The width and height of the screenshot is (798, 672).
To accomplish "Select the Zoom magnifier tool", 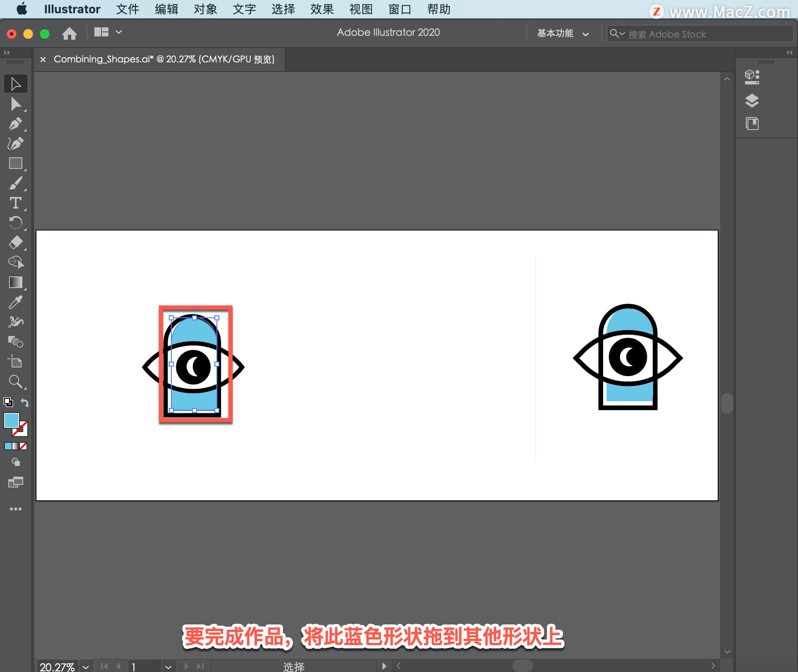I will point(15,381).
